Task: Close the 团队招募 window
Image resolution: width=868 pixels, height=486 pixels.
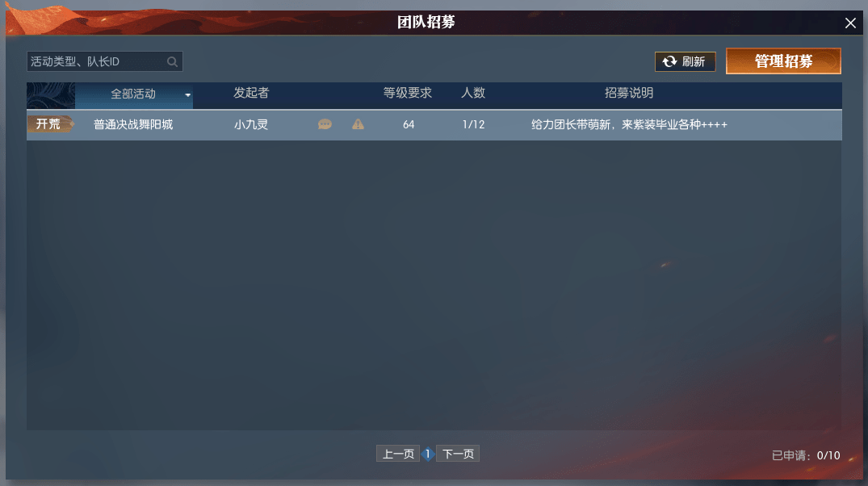Action: [x=850, y=23]
